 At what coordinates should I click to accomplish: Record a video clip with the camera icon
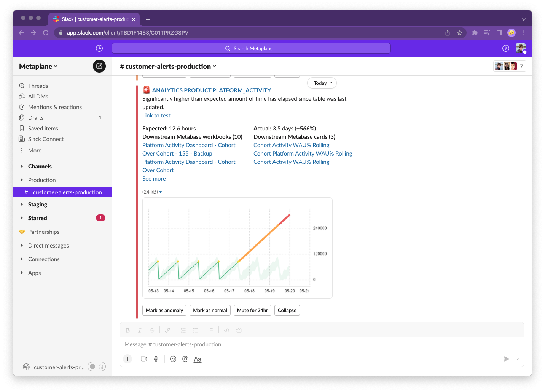pos(143,359)
